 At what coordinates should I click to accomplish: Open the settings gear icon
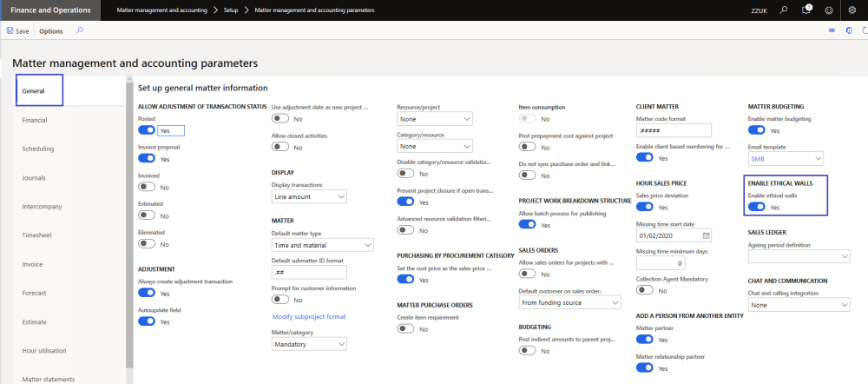852,10
